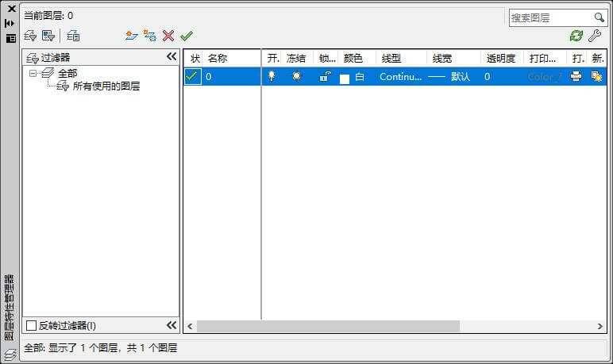
Task: Toggle freeze sun icon for layer 0
Action: [x=296, y=76]
